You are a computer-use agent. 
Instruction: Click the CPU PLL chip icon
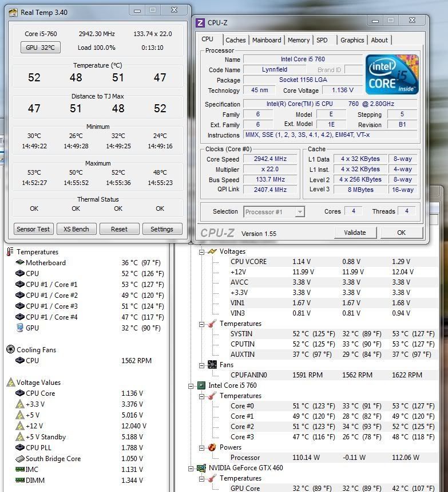tap(20, 447)
